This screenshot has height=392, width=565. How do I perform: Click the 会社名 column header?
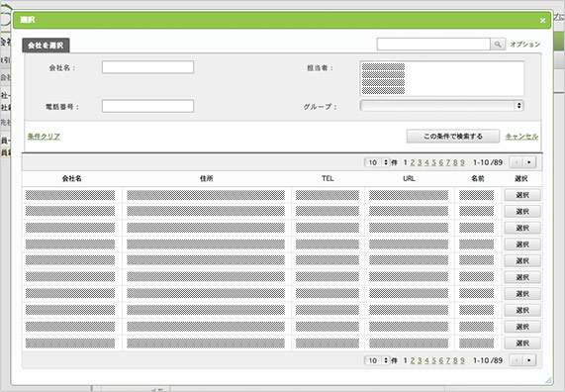[x=72, y=178]
